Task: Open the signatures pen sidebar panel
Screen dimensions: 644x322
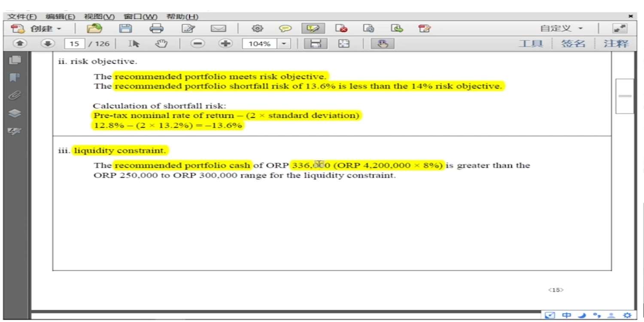Action: click(x=15, y=131)
